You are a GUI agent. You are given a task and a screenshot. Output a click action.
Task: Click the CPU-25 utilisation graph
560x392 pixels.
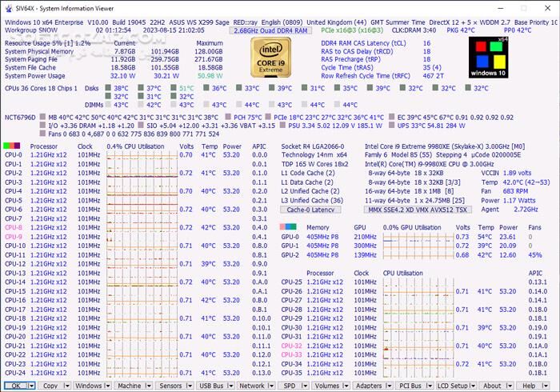tap(418, 282)
